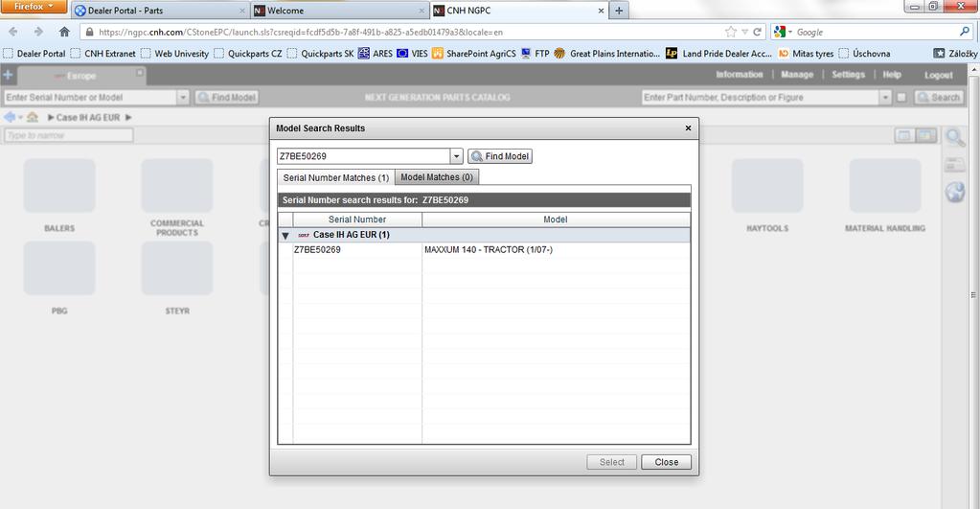The height and width of the screenshot is (509, 980).
Task: Open the Quickparts CZ bookmark
Action: (248, 54)
